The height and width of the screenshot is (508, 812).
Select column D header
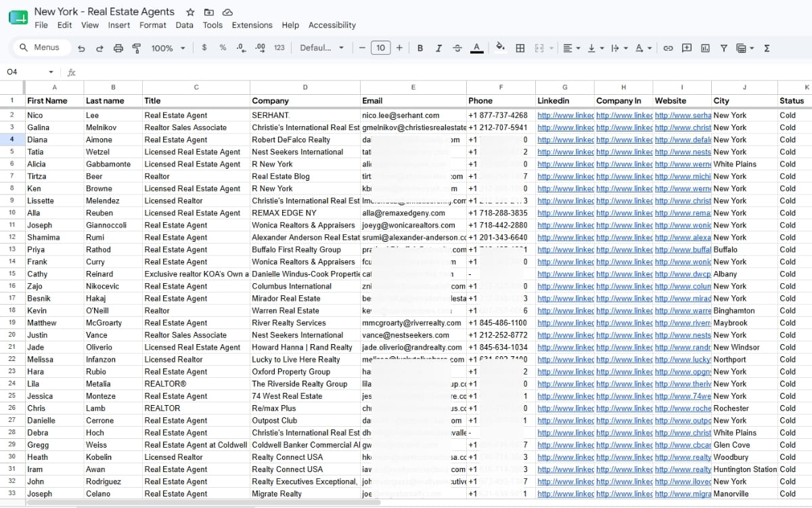(305, 87)
